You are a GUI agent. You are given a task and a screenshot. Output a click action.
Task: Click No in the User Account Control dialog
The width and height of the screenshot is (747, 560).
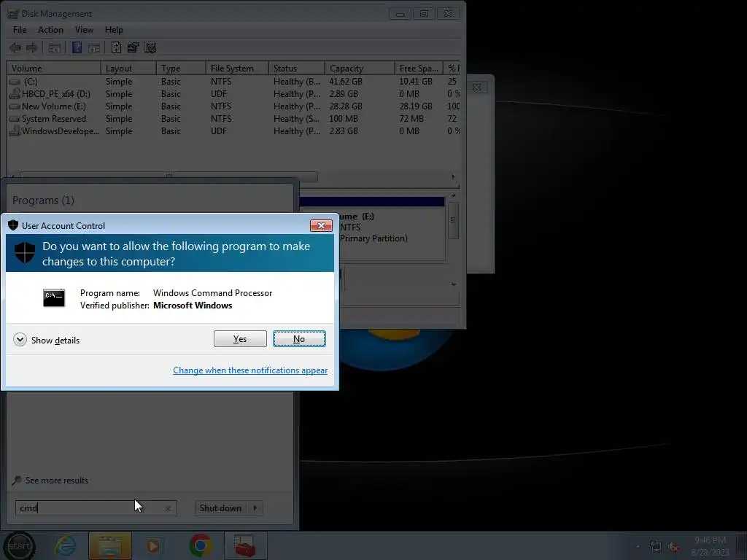point(299,338)
